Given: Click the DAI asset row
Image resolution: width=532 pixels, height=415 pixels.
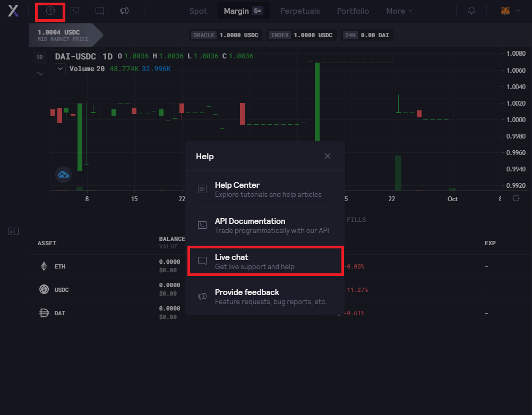Looking at the screenshot, I should 280,313.
